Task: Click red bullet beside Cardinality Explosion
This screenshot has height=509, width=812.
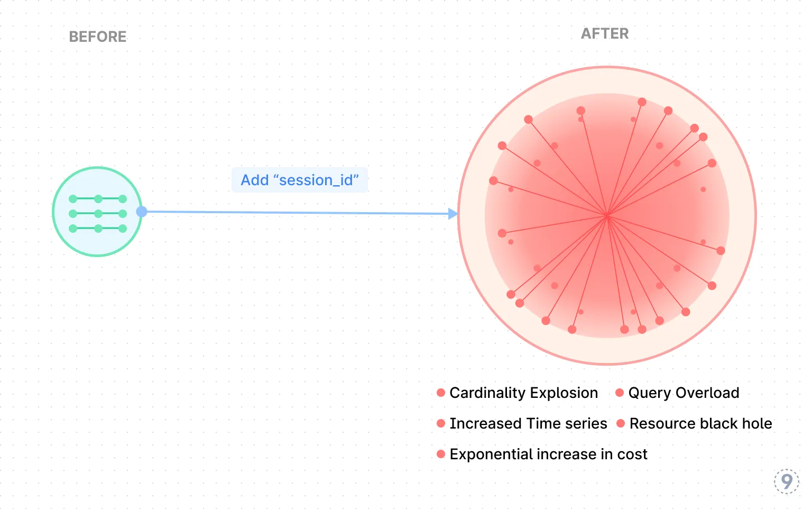Action: tap(441, 393)
